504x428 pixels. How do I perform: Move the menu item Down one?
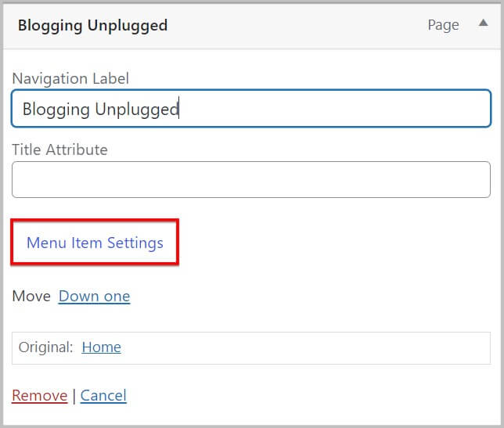(x=94, y=297)
